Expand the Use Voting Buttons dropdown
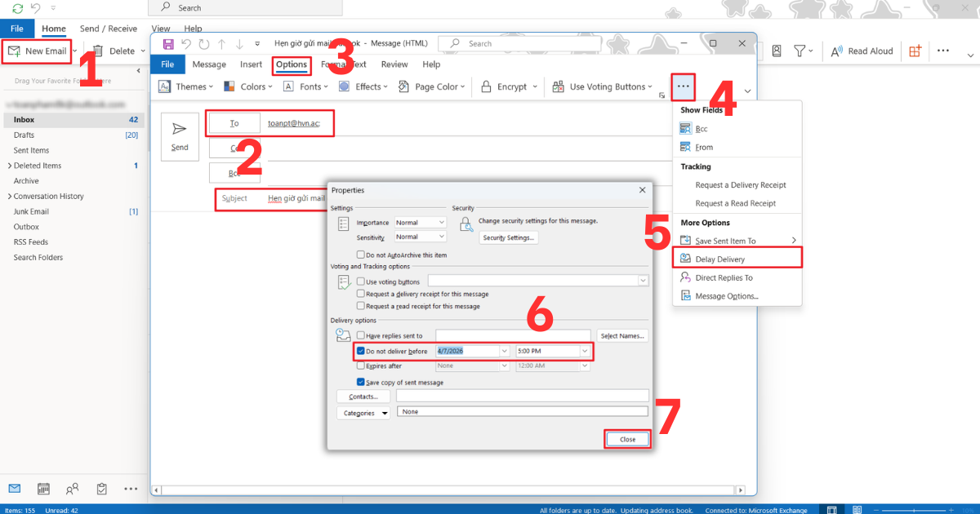 (650, 86)
